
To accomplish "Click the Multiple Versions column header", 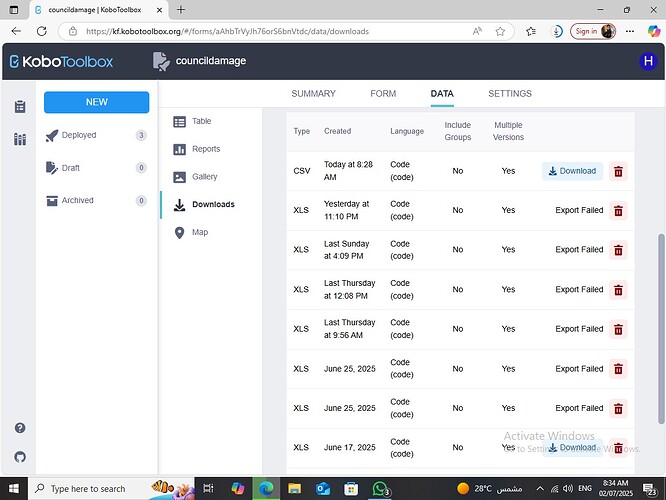I will pyautogui.click(x=508, y=131).
